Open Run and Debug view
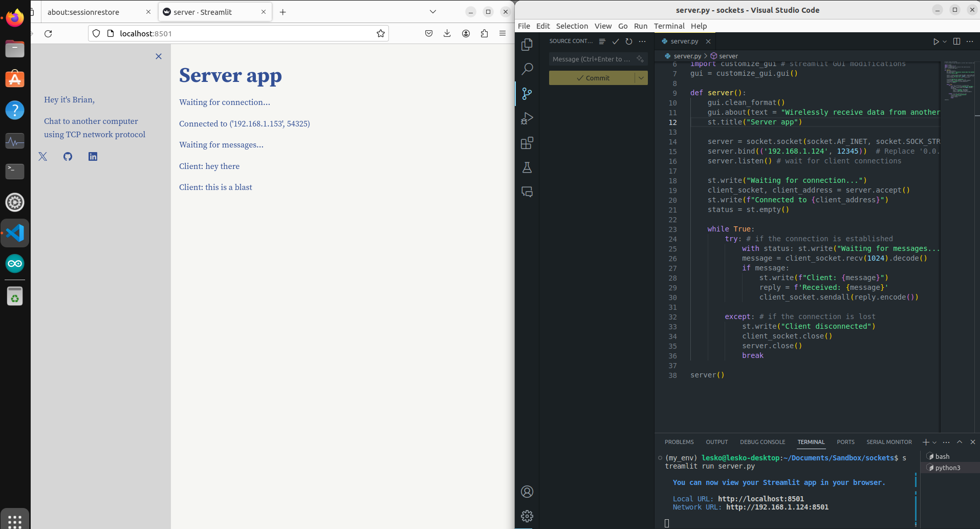Screen dimensions: 980x529 coord(527,118)
